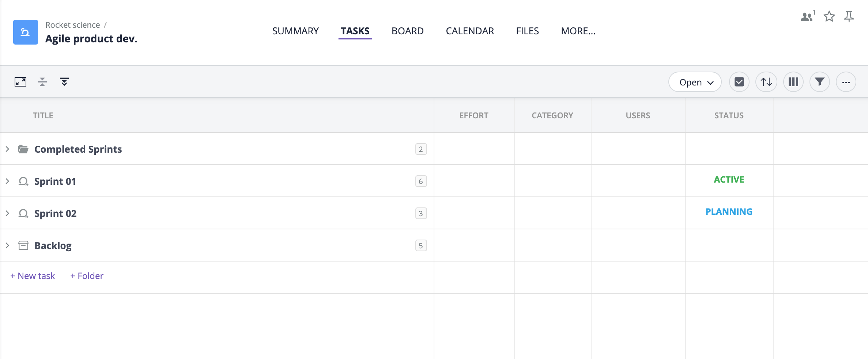Open the project members icon

point(807,16)
